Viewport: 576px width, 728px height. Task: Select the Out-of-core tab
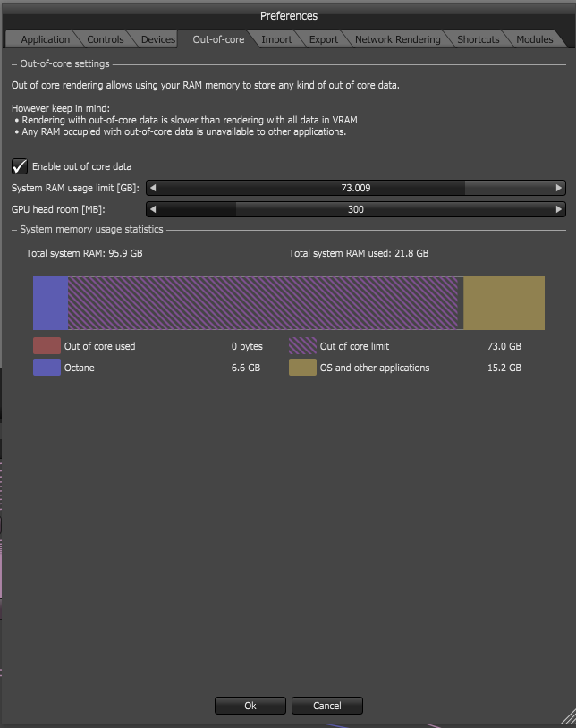pos(218,39)
